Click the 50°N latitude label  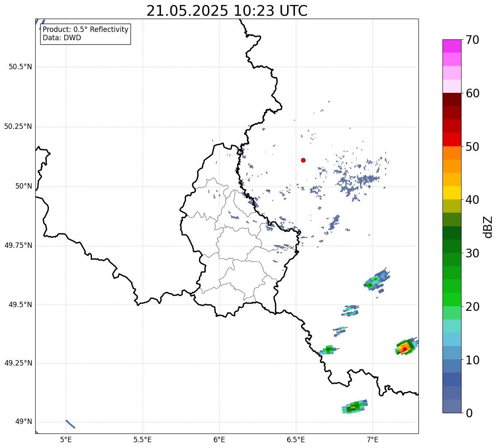point(24,186)
